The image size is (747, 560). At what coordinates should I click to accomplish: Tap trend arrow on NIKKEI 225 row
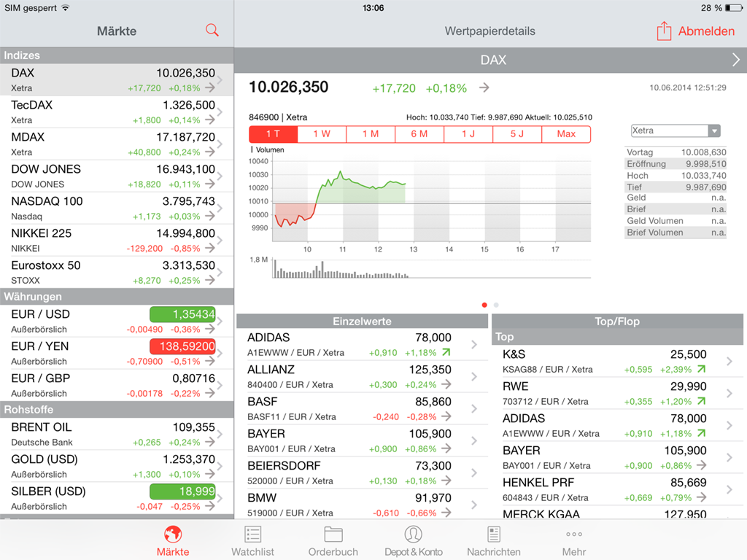pyautogui.click(x=209, y=248)
